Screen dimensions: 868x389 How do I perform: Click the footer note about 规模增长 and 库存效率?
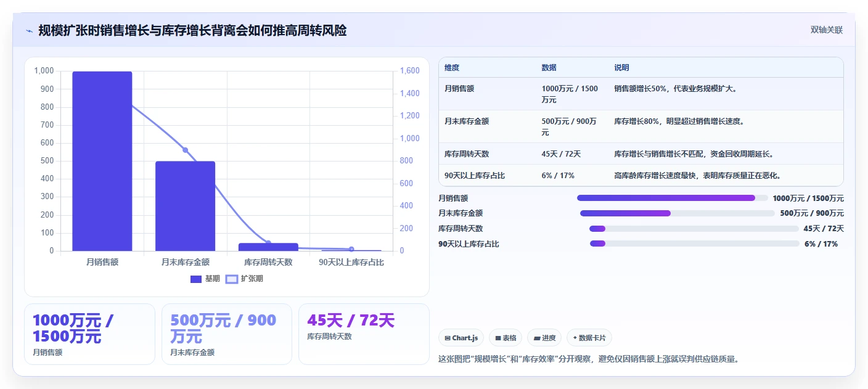(x=588, y=359)
